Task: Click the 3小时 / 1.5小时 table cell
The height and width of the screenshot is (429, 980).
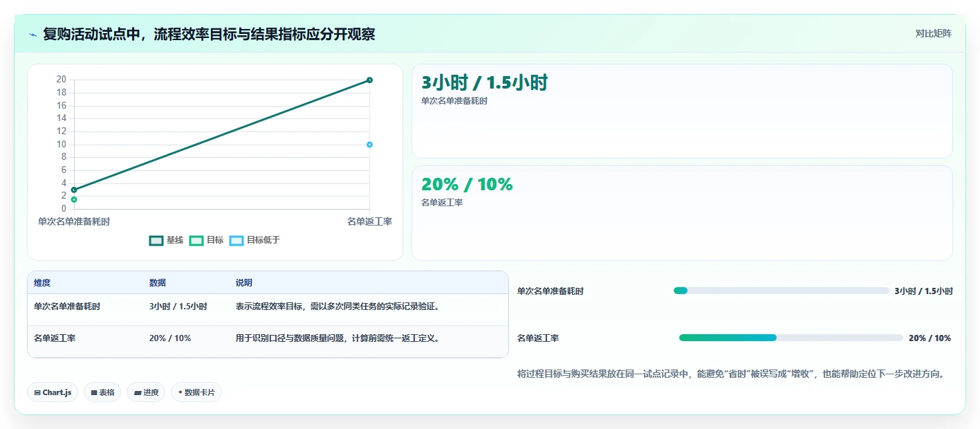Action: (x=178, y=306)
